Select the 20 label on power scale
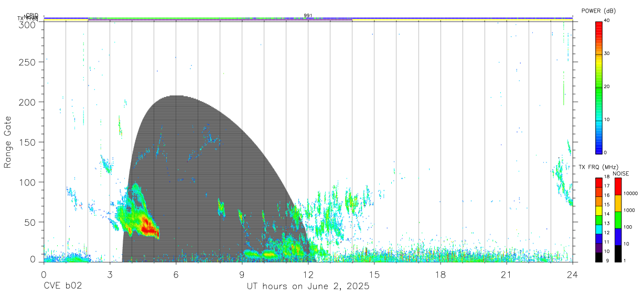The width and height of the screenshot is (644, 297). [x=607, y=87]
